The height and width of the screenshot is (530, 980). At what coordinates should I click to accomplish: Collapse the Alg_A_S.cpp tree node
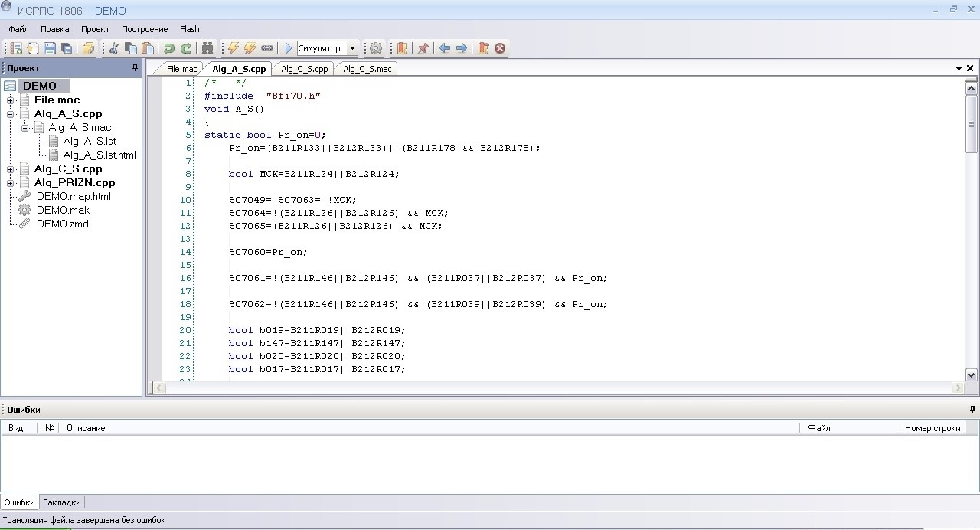[x=11, y=114]
